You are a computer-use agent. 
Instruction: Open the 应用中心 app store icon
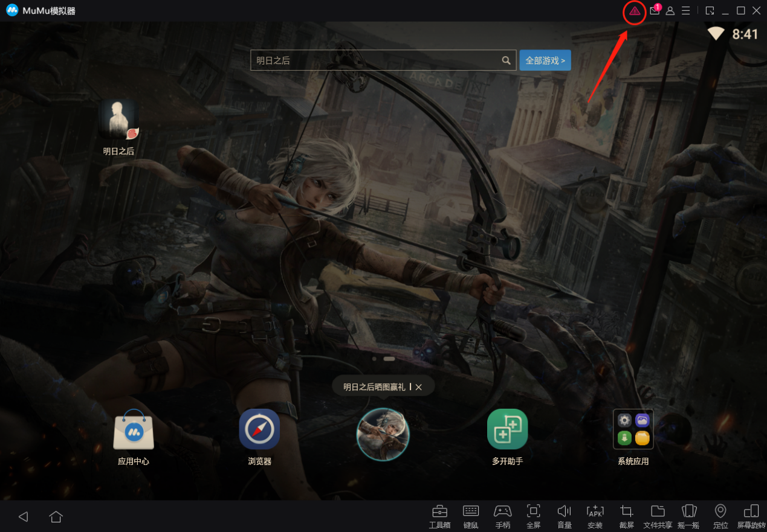click(134, 429)
